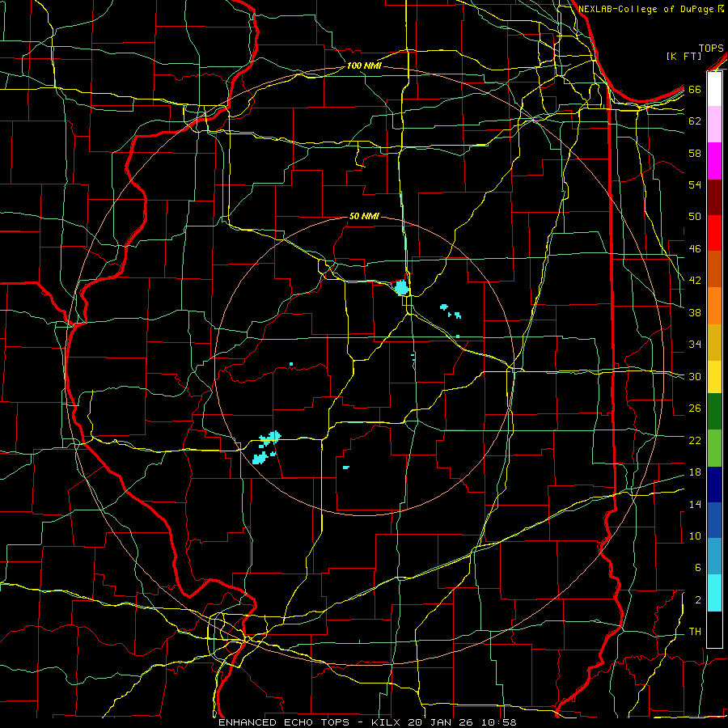Click the small cyan echo south of center
Image resolution: width=728 pixels, height=728 pixels.
click(x=346, y=467)
